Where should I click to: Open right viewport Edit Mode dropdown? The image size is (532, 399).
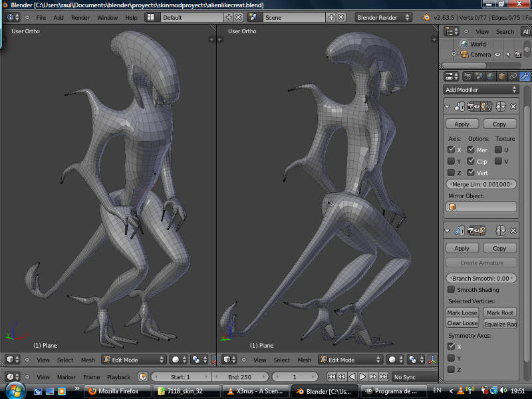350,360
